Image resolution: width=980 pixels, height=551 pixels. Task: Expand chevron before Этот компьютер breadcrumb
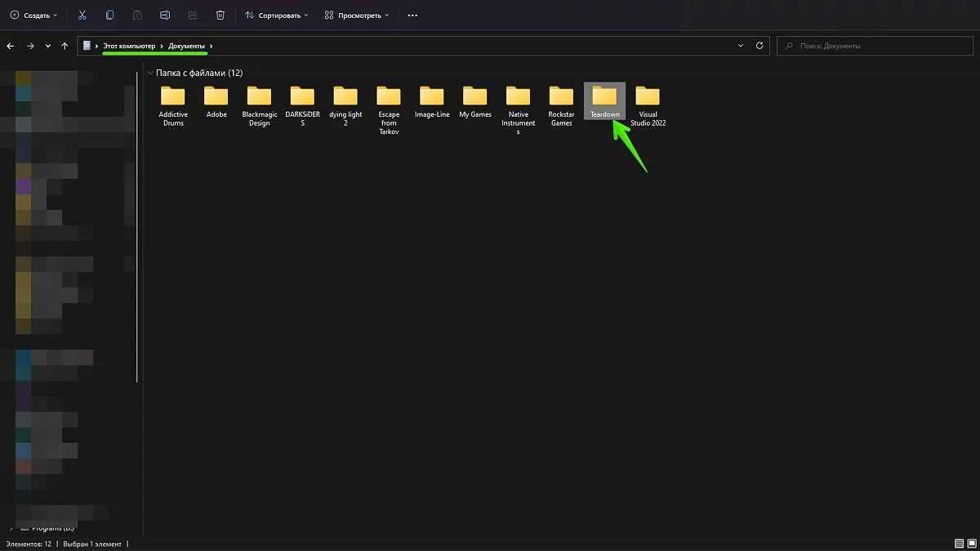pos(96,47)
